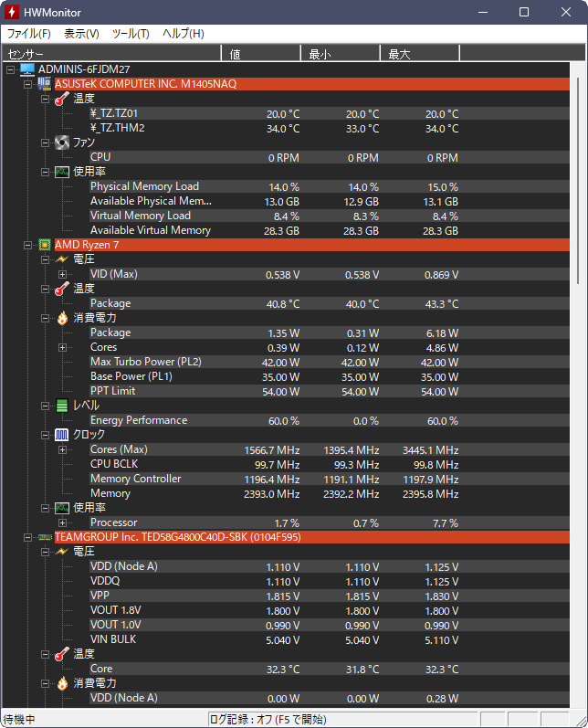Click the green level bars icon beside レベル
Screen dimensions: 588x728
(x=62, y=406)
